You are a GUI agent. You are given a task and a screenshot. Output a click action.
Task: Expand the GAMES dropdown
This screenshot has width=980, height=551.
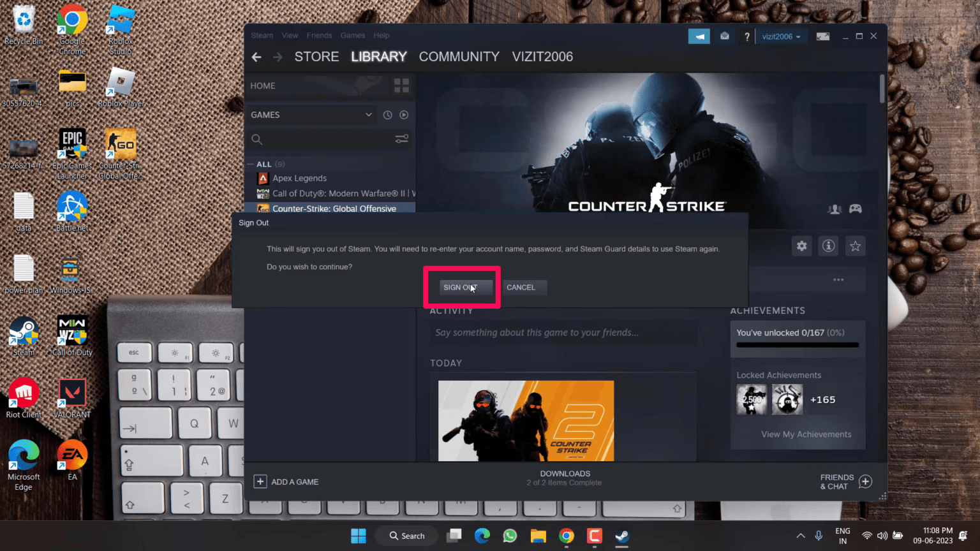pyautogui.click(x=311, y=115)
